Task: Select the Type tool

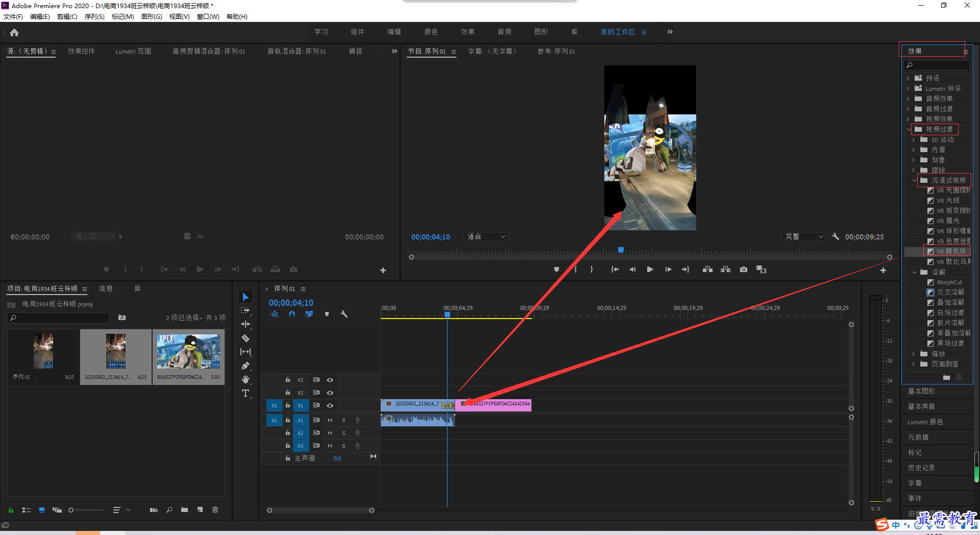Action: pyautogui.click(x=246, y=393)
